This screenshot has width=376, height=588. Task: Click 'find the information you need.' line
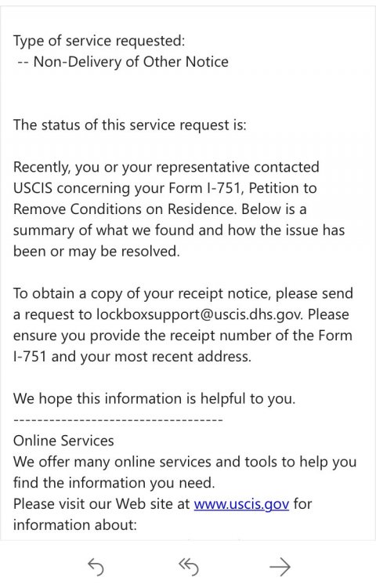114,483
